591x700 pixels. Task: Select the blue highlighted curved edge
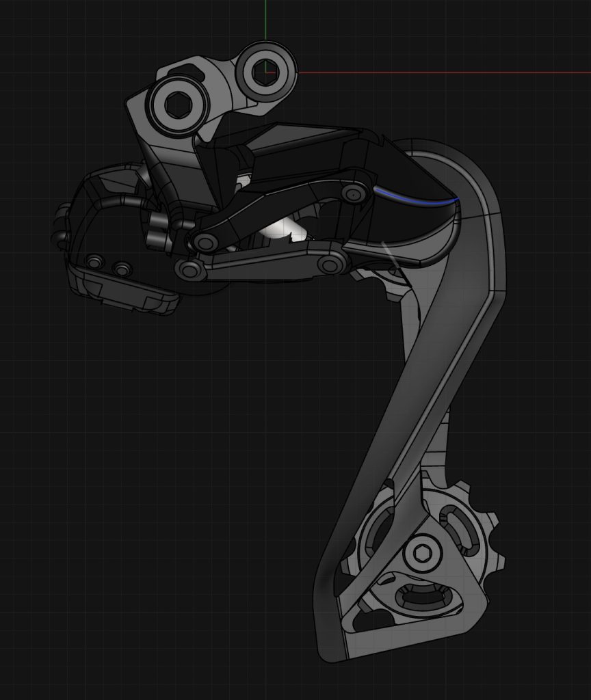416,200
